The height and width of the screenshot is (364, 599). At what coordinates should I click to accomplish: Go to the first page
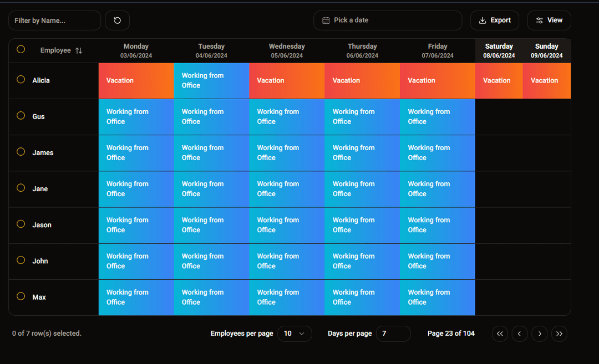coord(500,334)
